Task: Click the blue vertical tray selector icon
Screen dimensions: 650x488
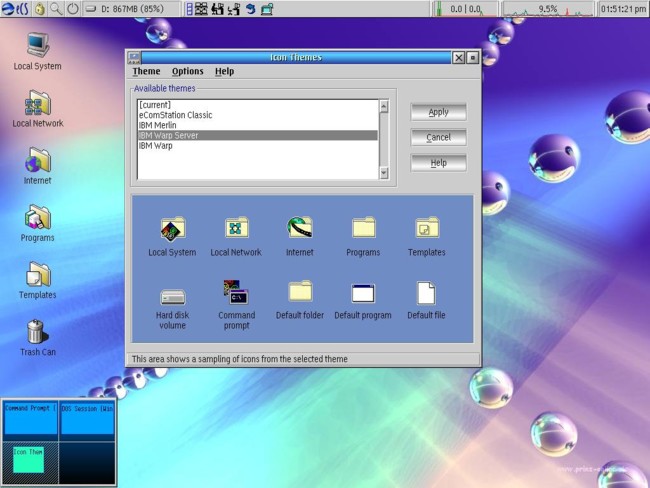Action: (189, 9)
